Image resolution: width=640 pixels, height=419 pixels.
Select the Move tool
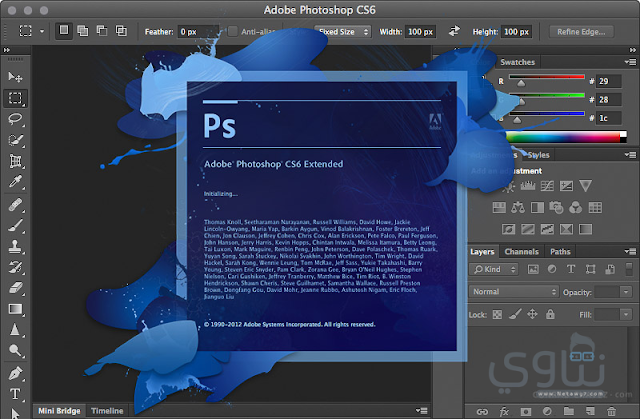(15, 77)
